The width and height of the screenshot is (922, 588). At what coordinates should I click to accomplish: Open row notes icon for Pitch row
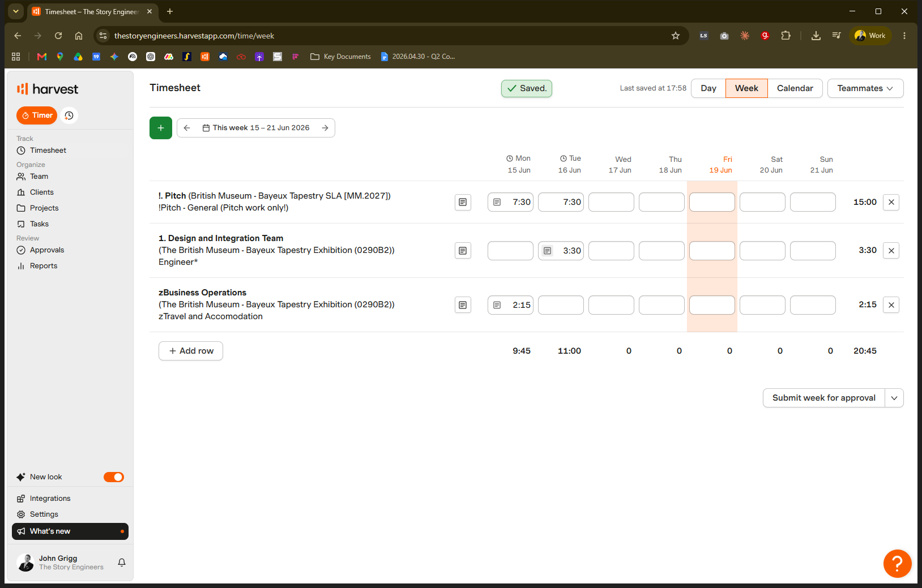coord(463,202)
